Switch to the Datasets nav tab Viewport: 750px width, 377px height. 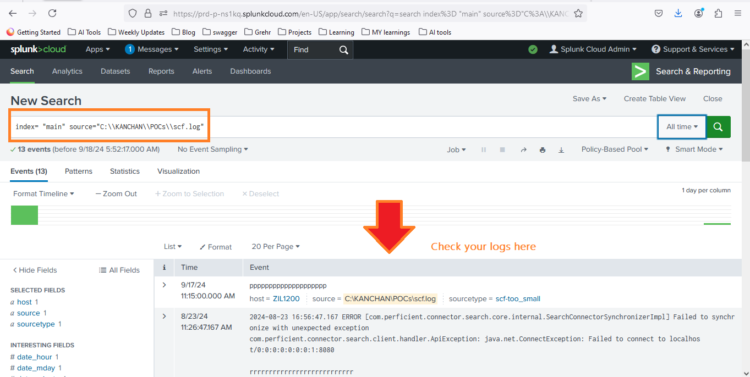[x=115, y=71]
